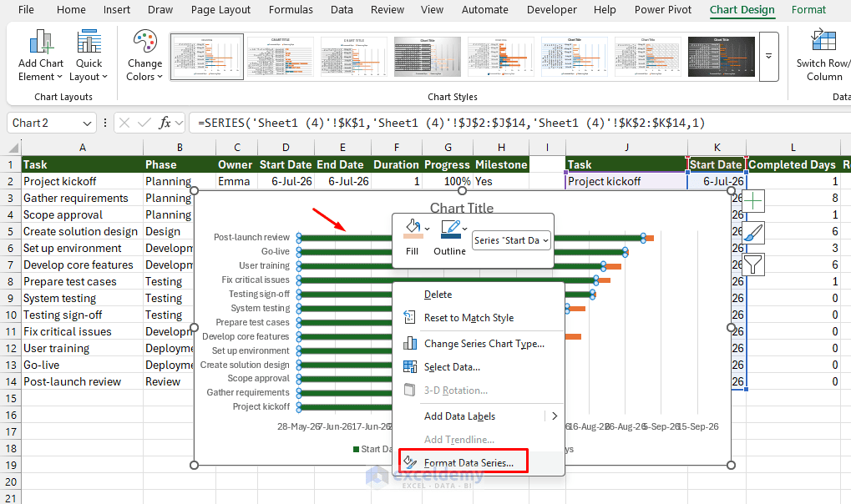Click the Go-live chart axis label

275,251
